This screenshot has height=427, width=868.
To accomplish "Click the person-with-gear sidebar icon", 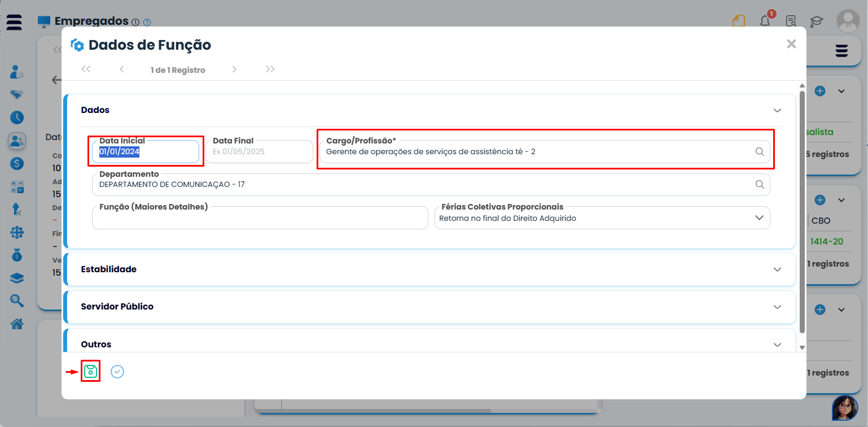I will click(x=17, y=72).
